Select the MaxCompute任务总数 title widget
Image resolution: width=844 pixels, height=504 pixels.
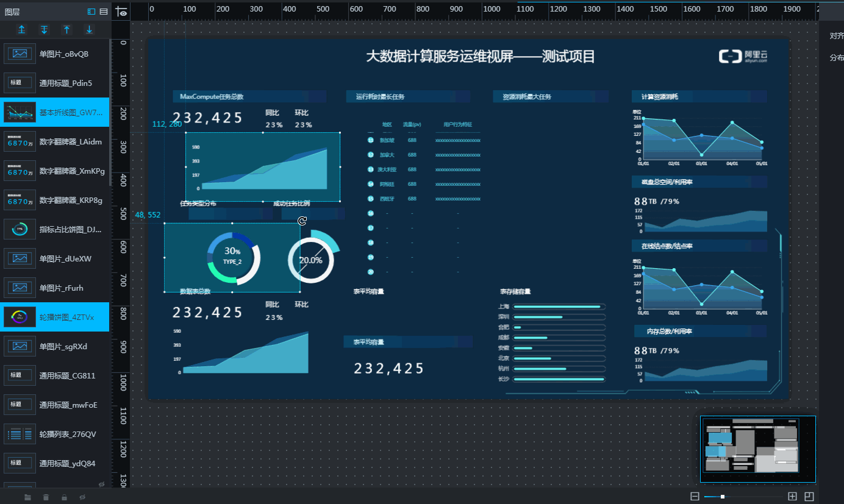click(250, 96)
